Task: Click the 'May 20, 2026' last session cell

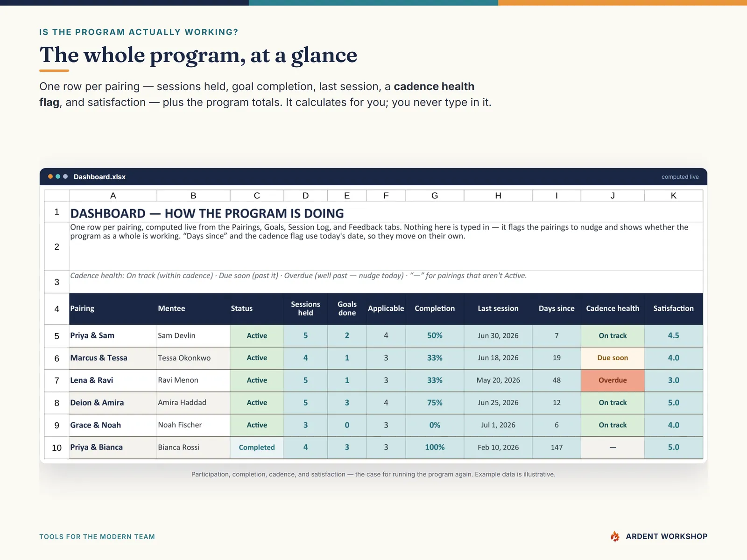Action: (x=498, y=380)
